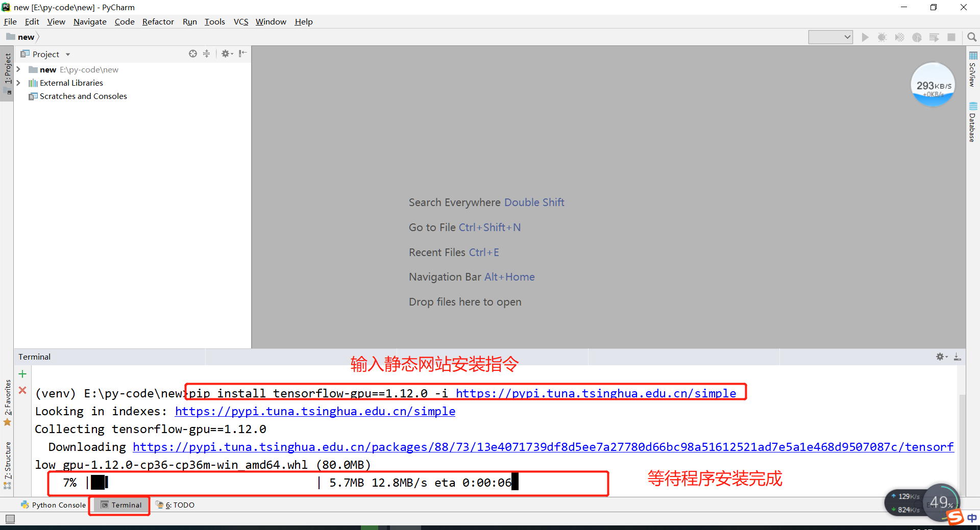The width and height of the screenshot is (980, 530).
Task: Open the pypi.tuna.tsinghua.edu.cn/simple link
Action: click(x=315, y=411)
